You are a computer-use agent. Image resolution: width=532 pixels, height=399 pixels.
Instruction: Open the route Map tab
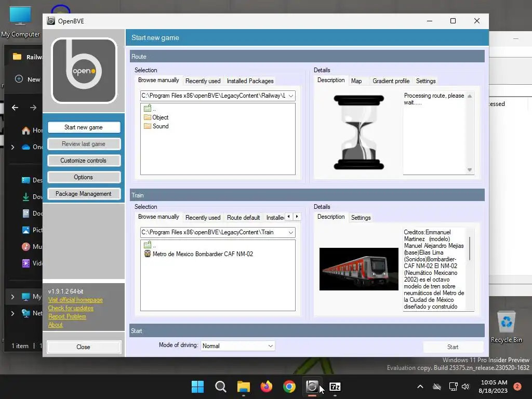[356, 81]
